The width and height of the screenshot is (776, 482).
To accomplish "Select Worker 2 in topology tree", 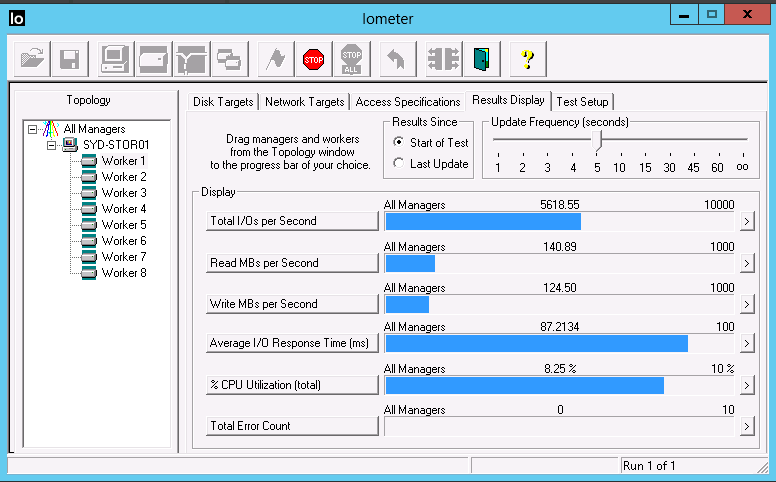I will coord(124,177).
